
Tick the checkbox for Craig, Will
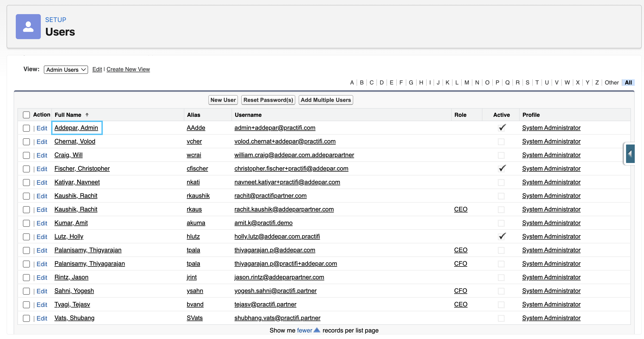coord(26,155)
